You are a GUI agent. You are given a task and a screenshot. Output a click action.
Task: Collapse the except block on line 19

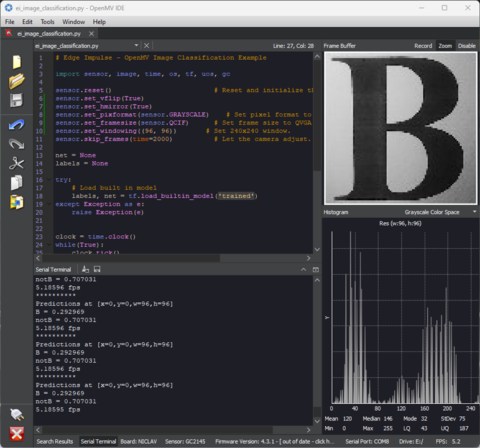coord(48,203)
